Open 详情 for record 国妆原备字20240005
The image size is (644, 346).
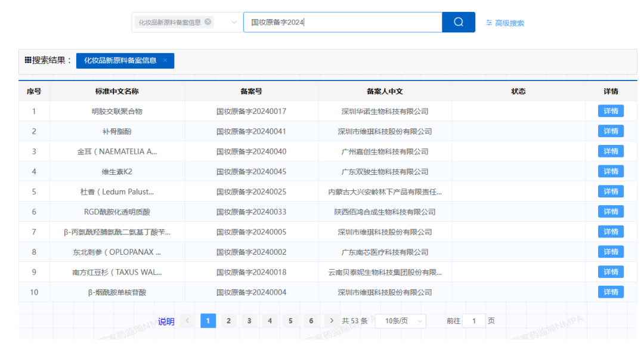(611, 232)
